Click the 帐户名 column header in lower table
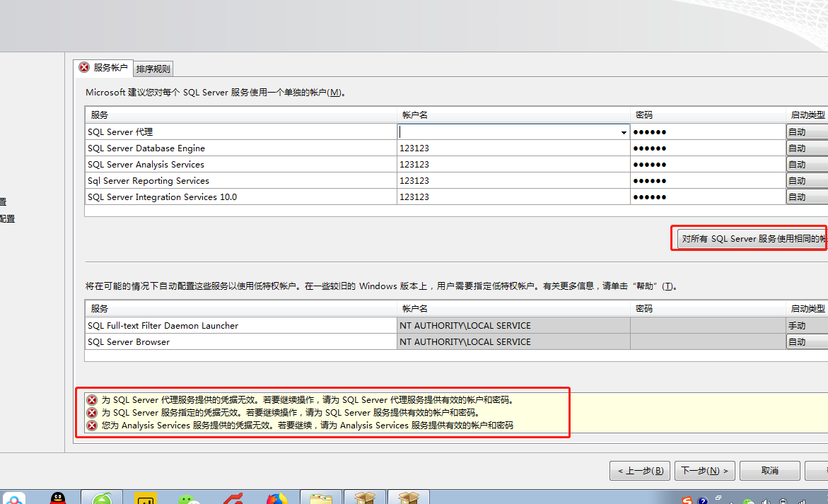Screen dimensions: 828x504 click(513, 309)
